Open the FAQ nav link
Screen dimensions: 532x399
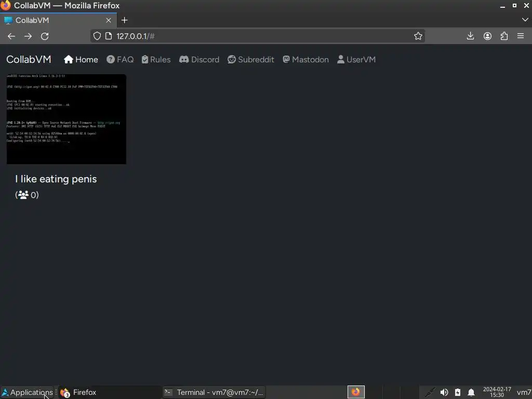[120, 59]
